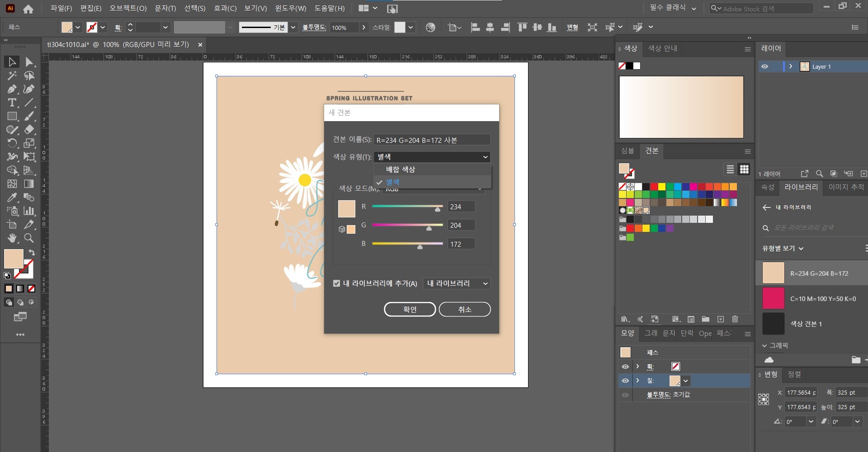Click the G color slider

tap(407, 225)
